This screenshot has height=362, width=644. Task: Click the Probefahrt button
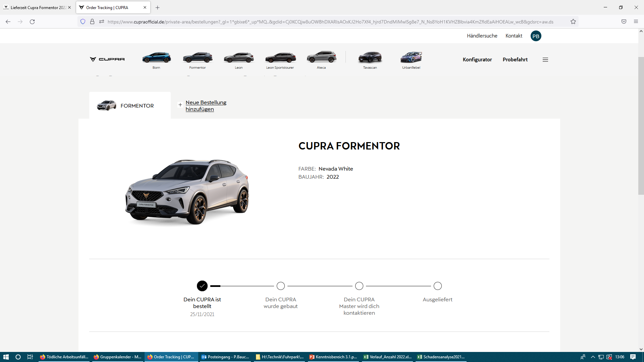pyautogui.click(x=515, y=60)
